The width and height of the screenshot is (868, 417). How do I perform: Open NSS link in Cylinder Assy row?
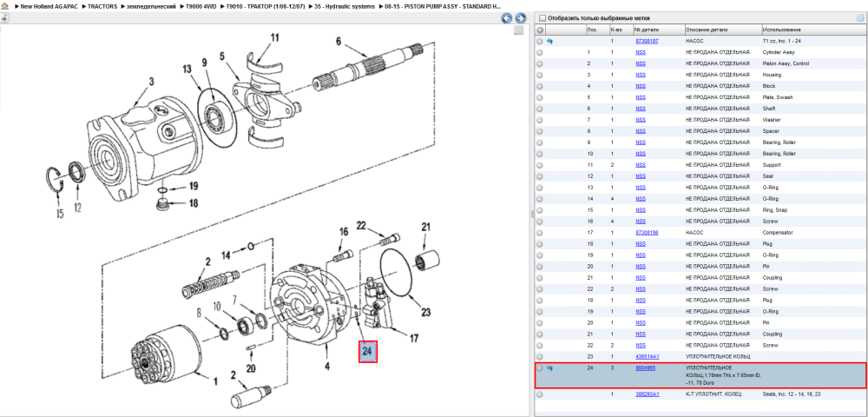(640, 52)
